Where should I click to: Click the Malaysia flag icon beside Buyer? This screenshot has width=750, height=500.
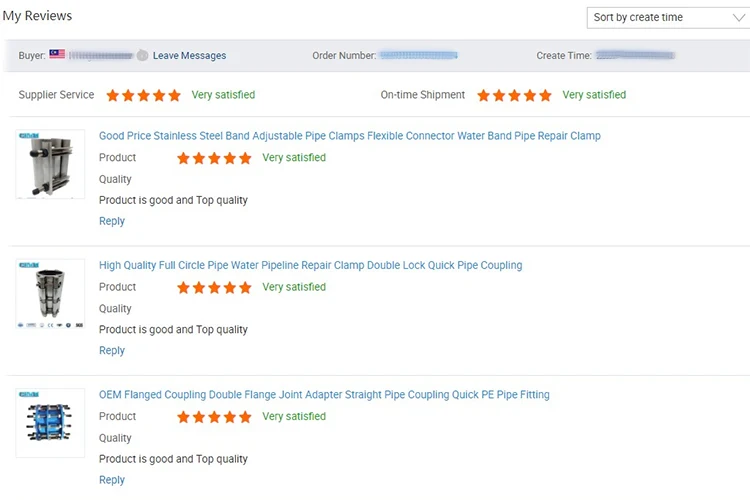(57, 55)
